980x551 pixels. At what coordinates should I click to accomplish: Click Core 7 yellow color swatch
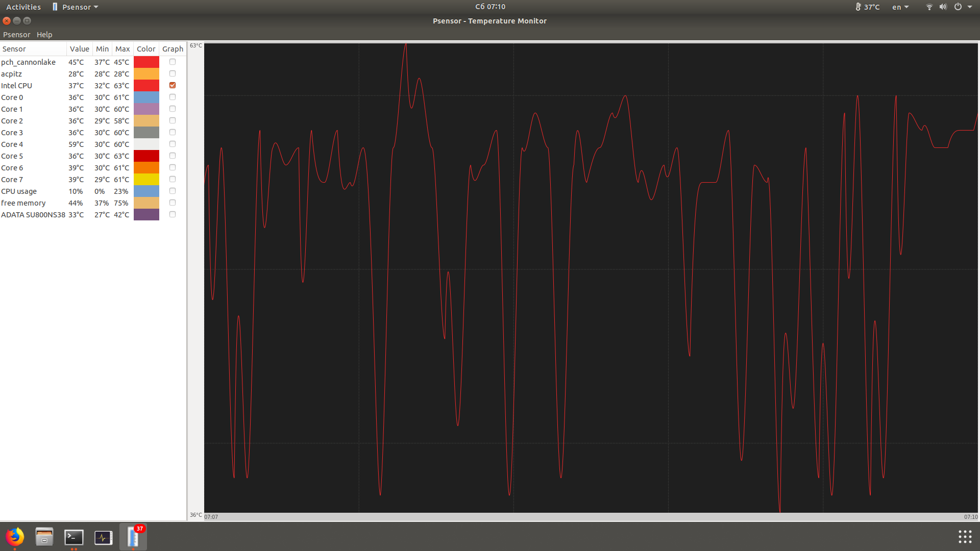coord(146,180)
